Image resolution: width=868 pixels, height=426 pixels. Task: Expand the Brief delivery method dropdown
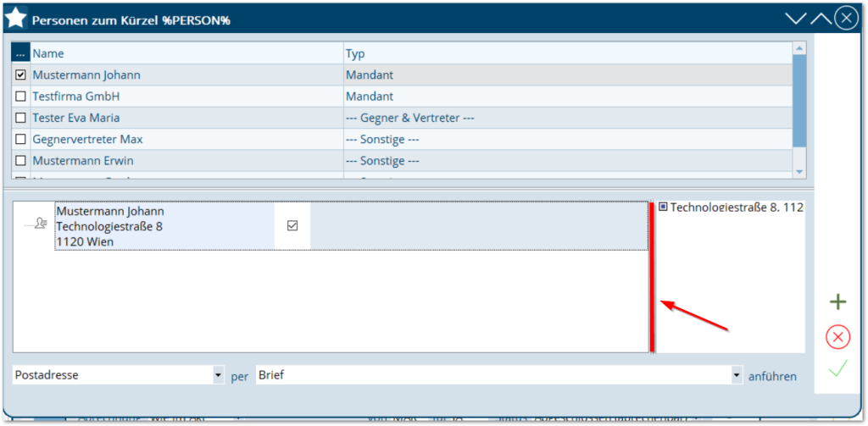pyautogui.click(x=737, y=375)
